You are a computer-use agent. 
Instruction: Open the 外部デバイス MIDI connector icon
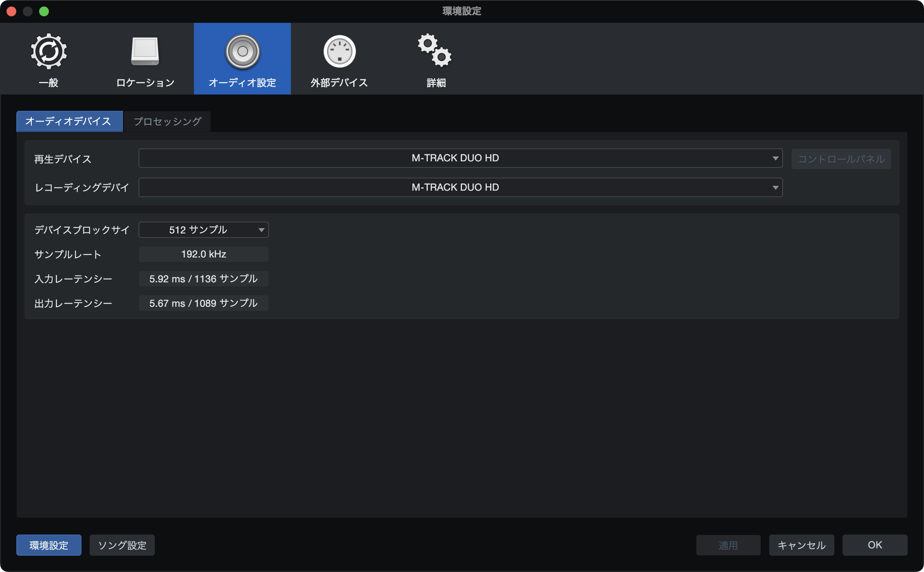(x=339, y=52)
